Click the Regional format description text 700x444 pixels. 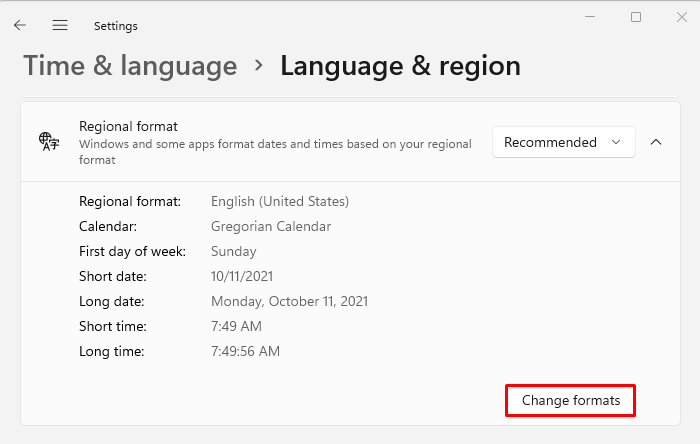click(x=275, y=152)
